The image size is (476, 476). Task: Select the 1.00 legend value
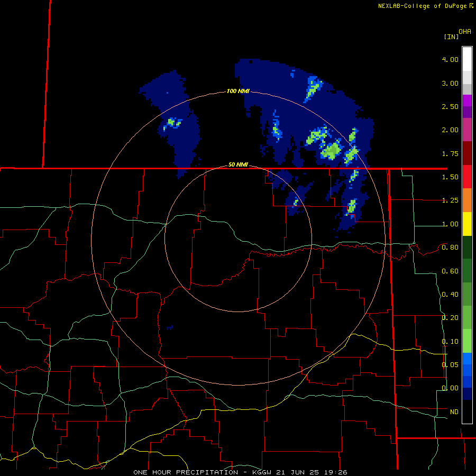coord(450,224)
